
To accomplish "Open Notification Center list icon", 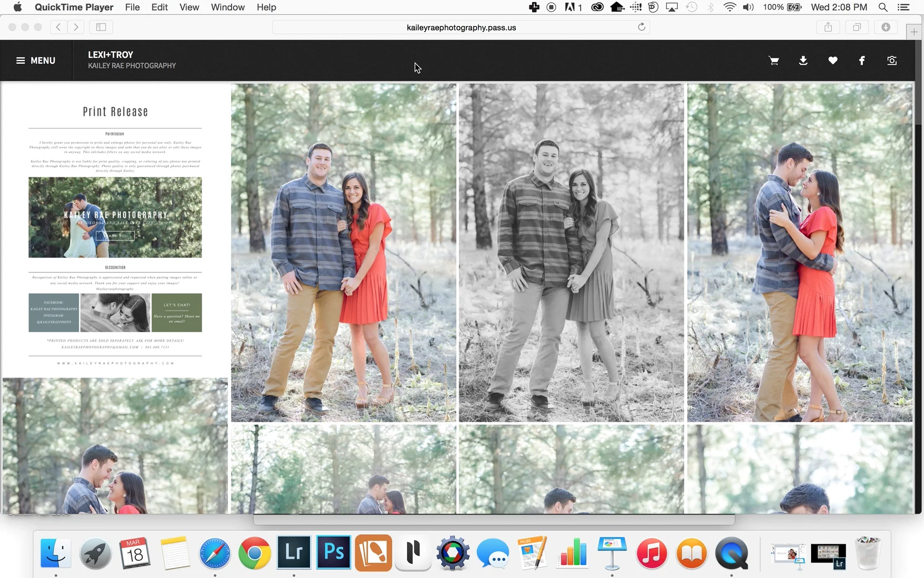I will (x=904, y=7).
